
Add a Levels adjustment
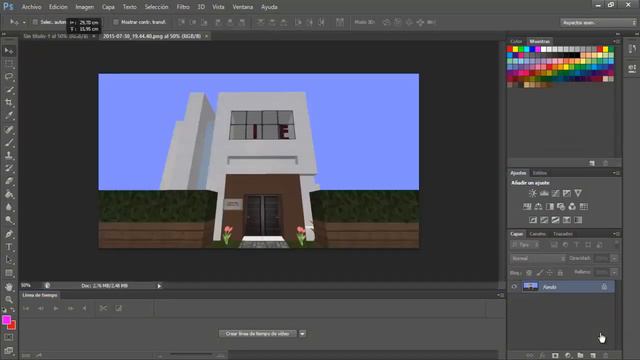(544, 193)
